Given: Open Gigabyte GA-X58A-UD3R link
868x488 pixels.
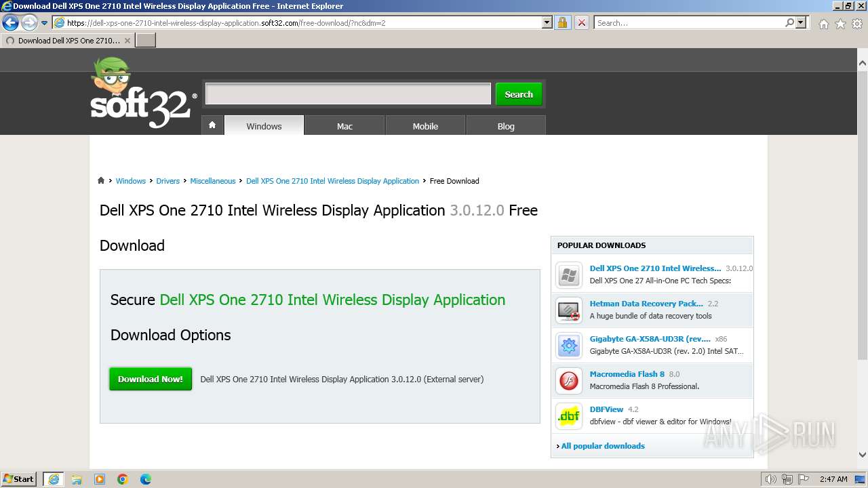Looking at the screenshot, I should pos(650,339).
